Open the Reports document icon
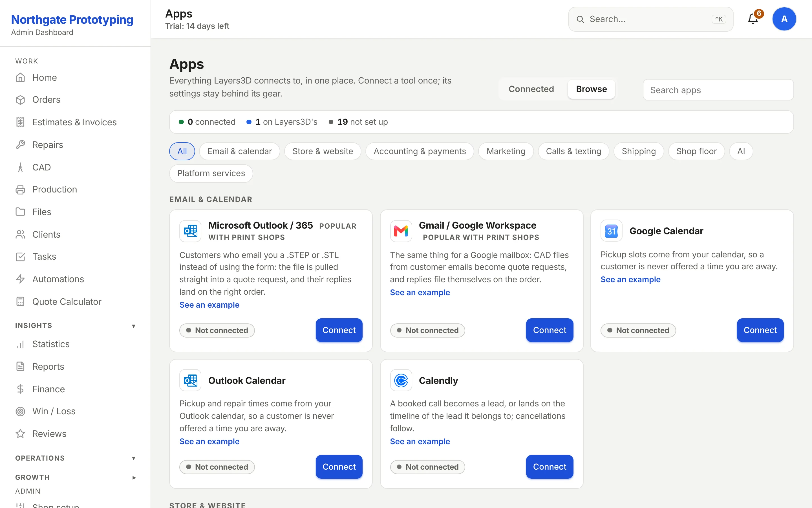Screen dimensions: 812x508 [x=21, y=367]
